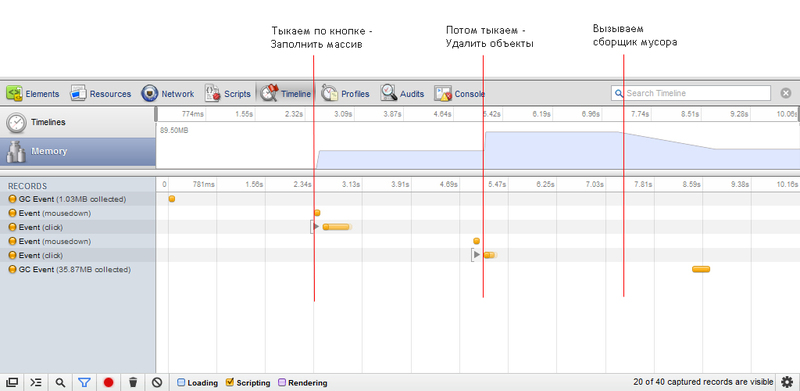The height and width of the screenshot is (391, 800).
Task: Toggle the Loading checkbox
Action: [181, 382]
